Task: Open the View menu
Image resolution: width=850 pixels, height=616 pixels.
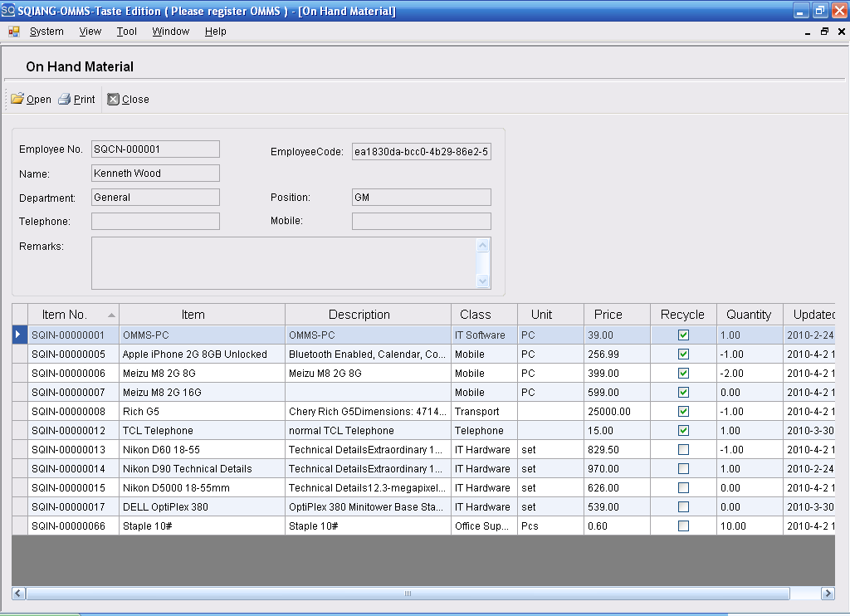Action: click(90, 32)
